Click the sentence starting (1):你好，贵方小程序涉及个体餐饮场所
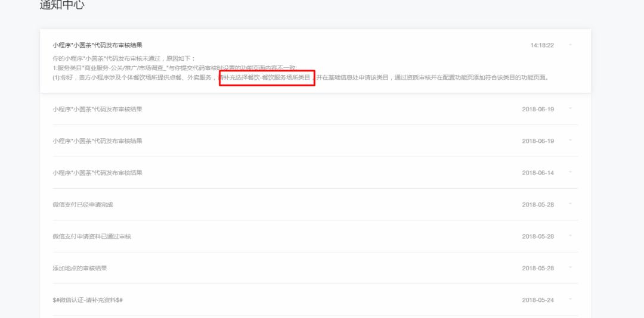This screenshot has width=644, height=318. 301,77
